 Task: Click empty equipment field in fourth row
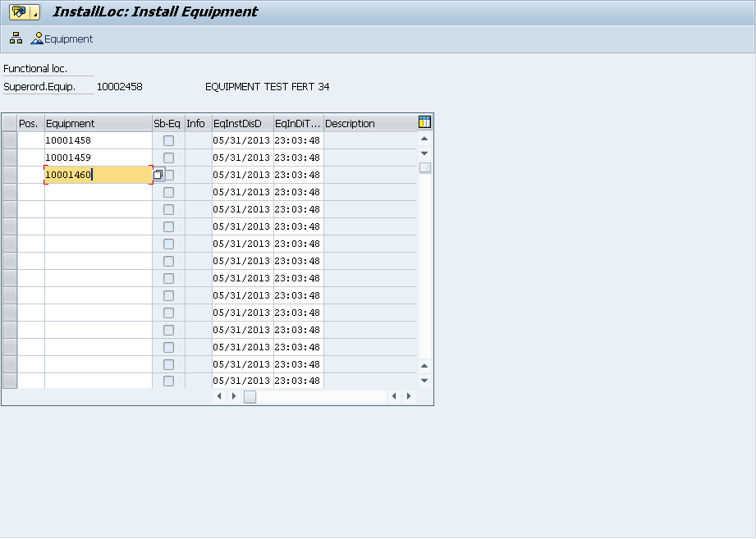point(99,192)
